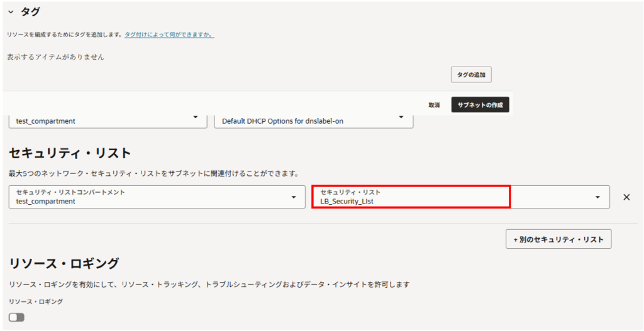The width and height of the screenshot is (644, 331).
Task: Click the arrow icon beside LB_Security_LIst
Action: coord(597,198)
